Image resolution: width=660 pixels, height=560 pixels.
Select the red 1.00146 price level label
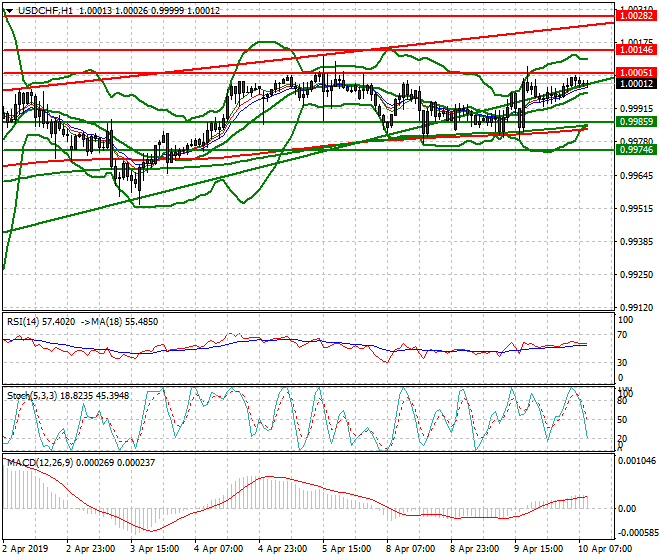(x=637, y=50)
